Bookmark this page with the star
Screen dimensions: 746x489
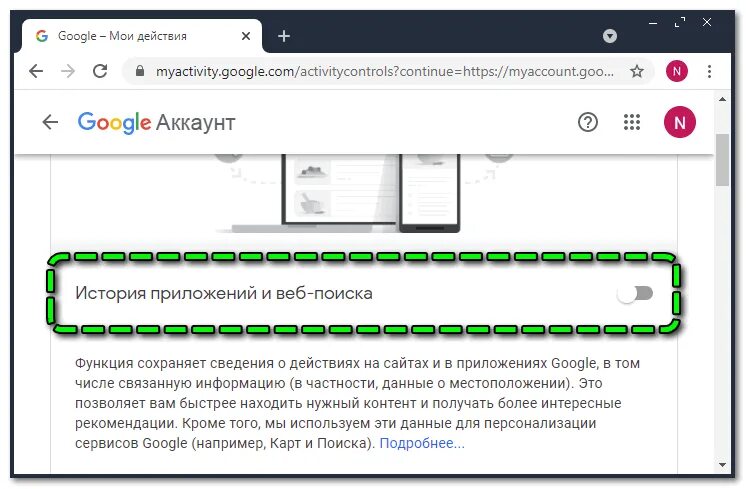pyautogui.click(x=637, y=71)
